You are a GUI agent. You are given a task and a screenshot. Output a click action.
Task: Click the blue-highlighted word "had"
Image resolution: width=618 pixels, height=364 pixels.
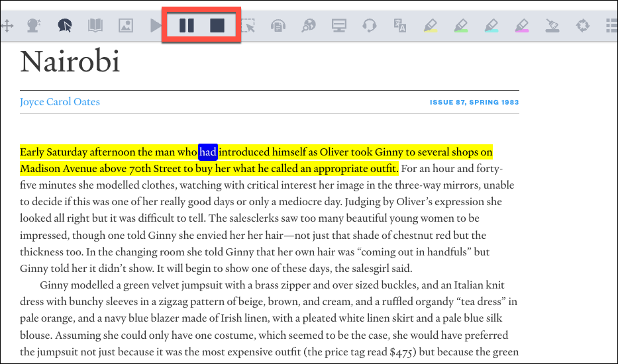[x=208, y=152]
